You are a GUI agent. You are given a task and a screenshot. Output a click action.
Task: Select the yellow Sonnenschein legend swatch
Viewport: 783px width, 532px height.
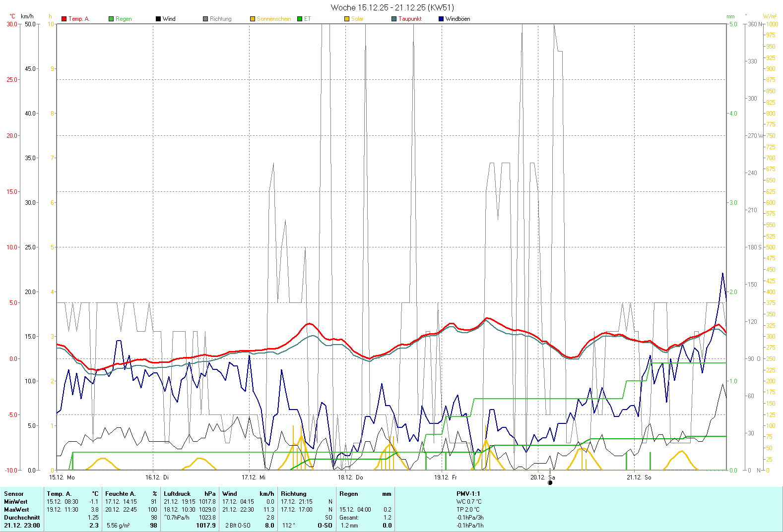click(x=253, y=19)
